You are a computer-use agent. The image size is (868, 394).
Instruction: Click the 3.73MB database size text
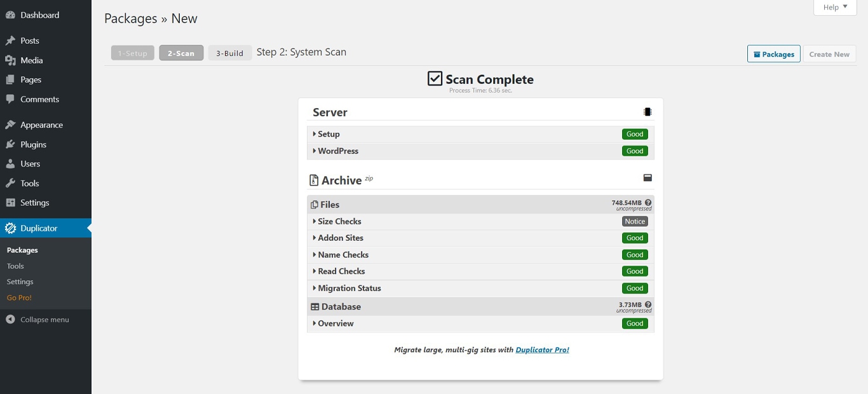(x=630, y=305)
